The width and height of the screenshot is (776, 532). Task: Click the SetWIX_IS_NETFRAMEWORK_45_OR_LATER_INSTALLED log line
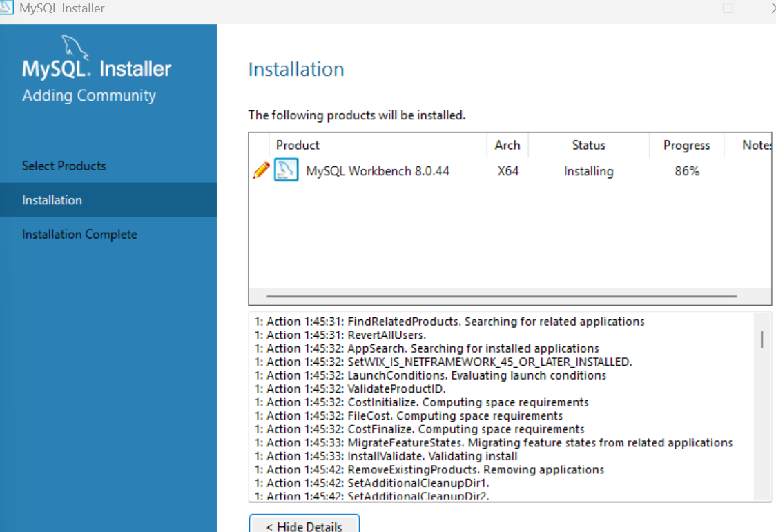tap(443, 362)
